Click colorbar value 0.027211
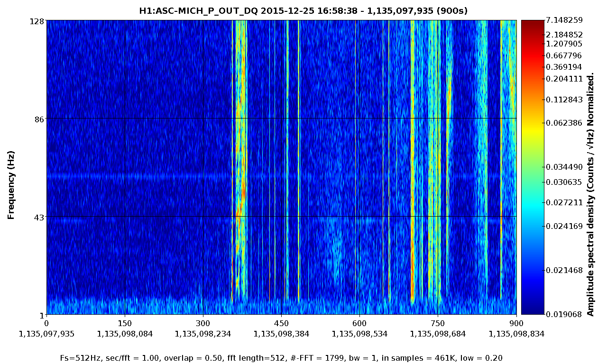 [564, 203]
